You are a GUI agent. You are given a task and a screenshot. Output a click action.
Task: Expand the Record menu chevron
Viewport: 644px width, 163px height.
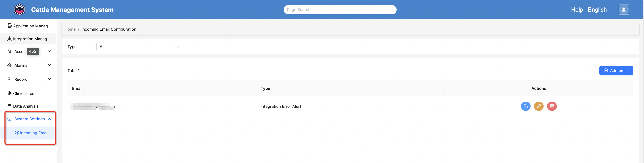(49, 79)
